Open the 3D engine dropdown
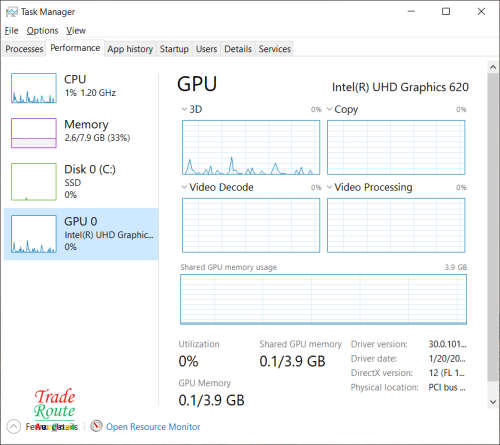This screenshot has width=500, height=445. (x=184, y=109)
